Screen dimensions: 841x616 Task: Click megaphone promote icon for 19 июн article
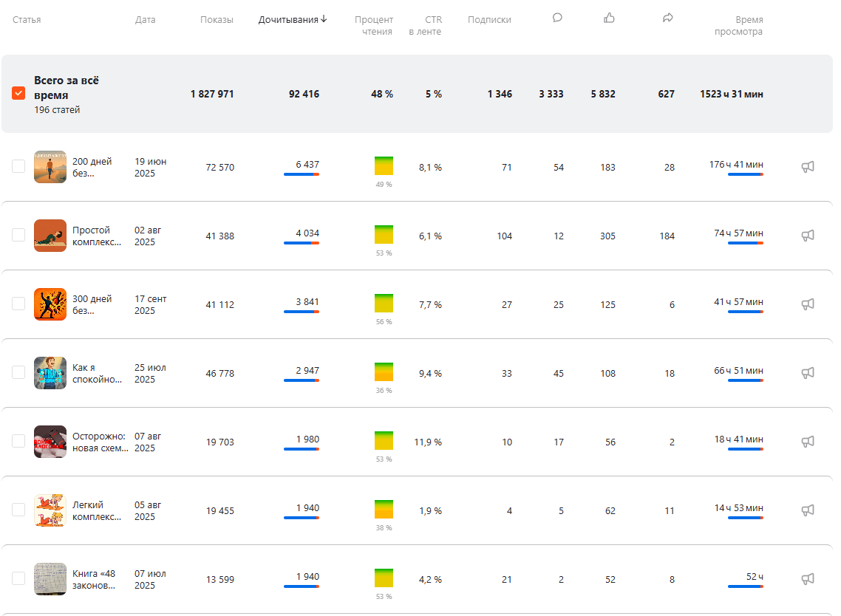808,167
